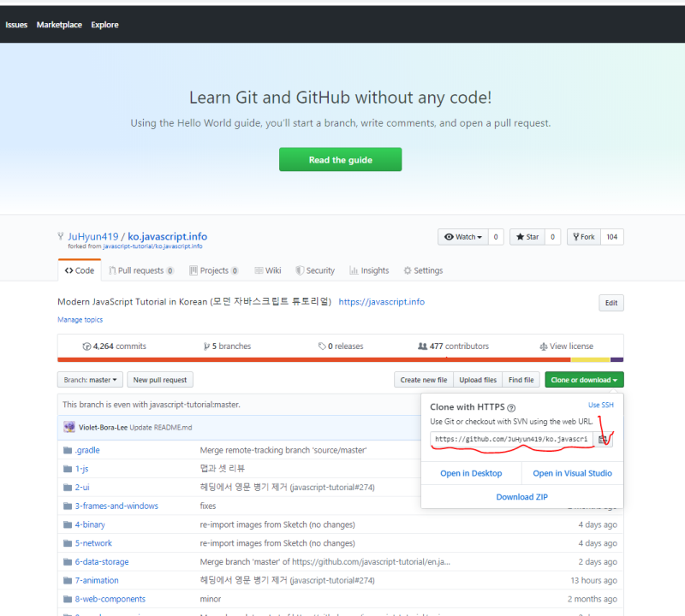Click Violet-Bora-Lee's avatar
This screenshot has height=616, width=685.
pyautogui.click(x=69, y=426)
